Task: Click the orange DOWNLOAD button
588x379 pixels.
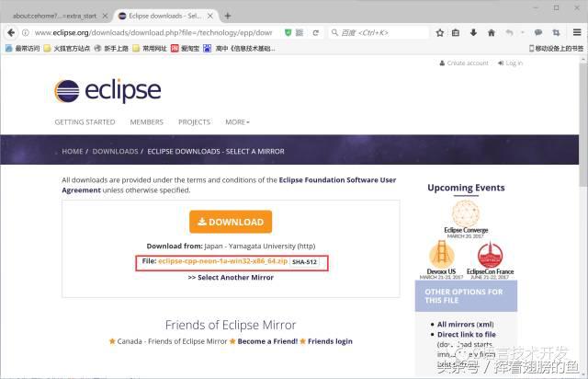Action: 231,222
